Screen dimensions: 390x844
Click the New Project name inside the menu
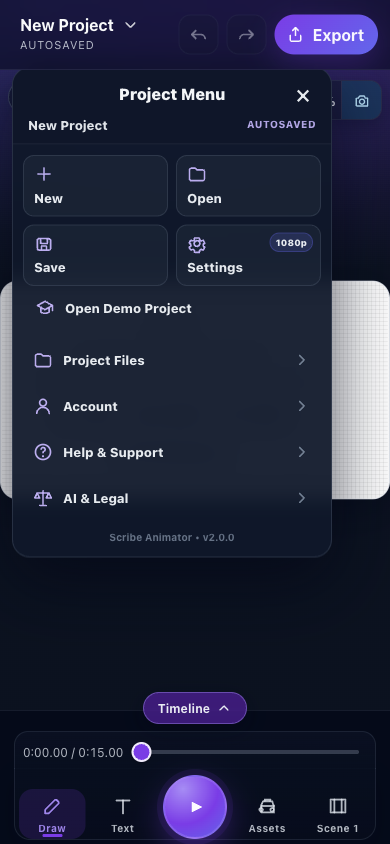click(x=68, y=125)
